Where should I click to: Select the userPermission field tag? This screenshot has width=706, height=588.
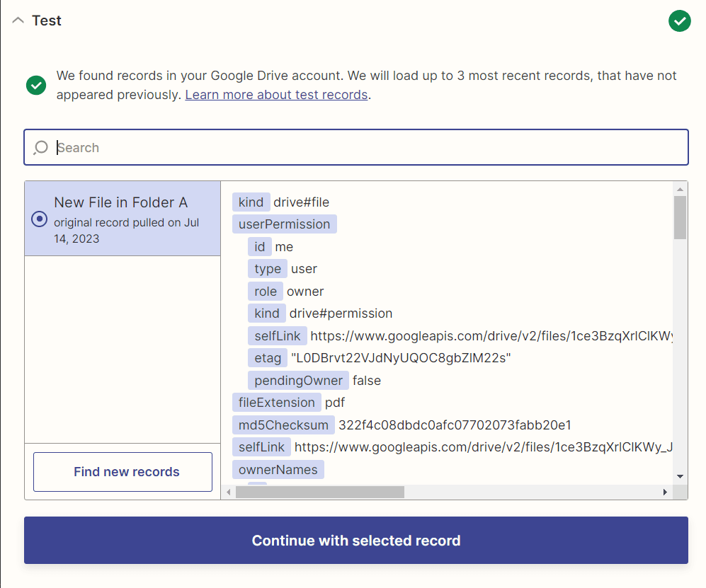click(x=284, y=224)
